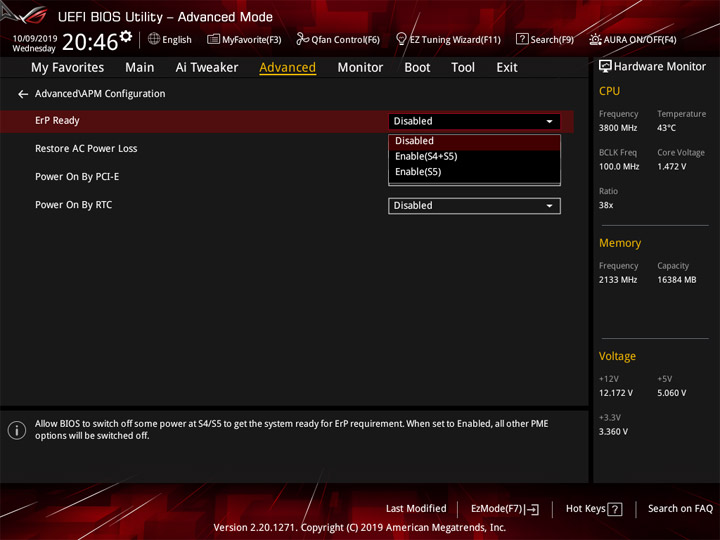Click the Advanced\APM Configuration breadcrumb text
Viewport: 720px width, 540px height.
point(100,94)
